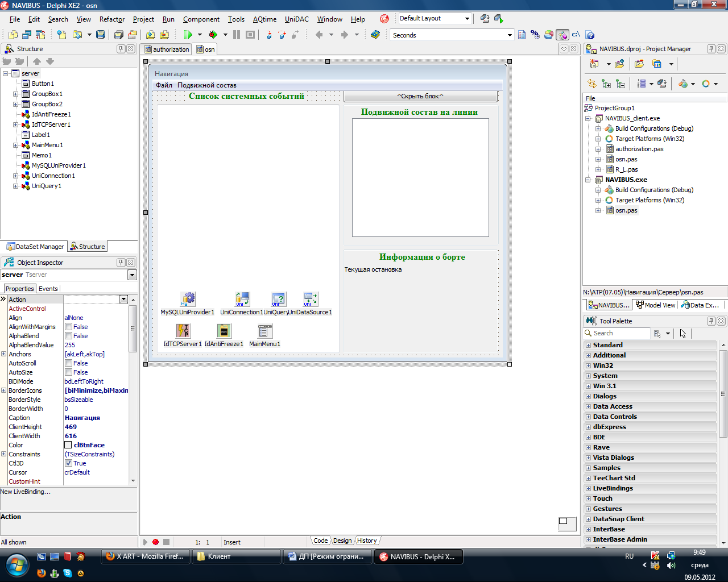
Task: Click the Save Current Desktop icon
Action: coord(485,18)
